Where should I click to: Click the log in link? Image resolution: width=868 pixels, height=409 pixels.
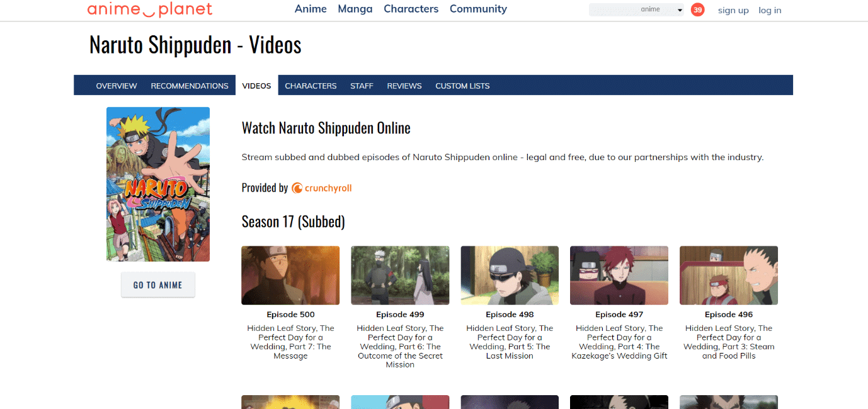770,10
